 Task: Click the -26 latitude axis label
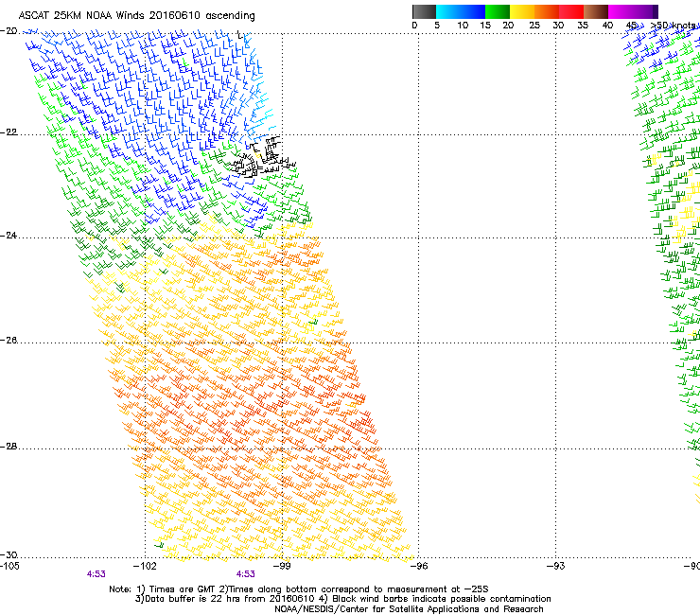tap(9, 341)
